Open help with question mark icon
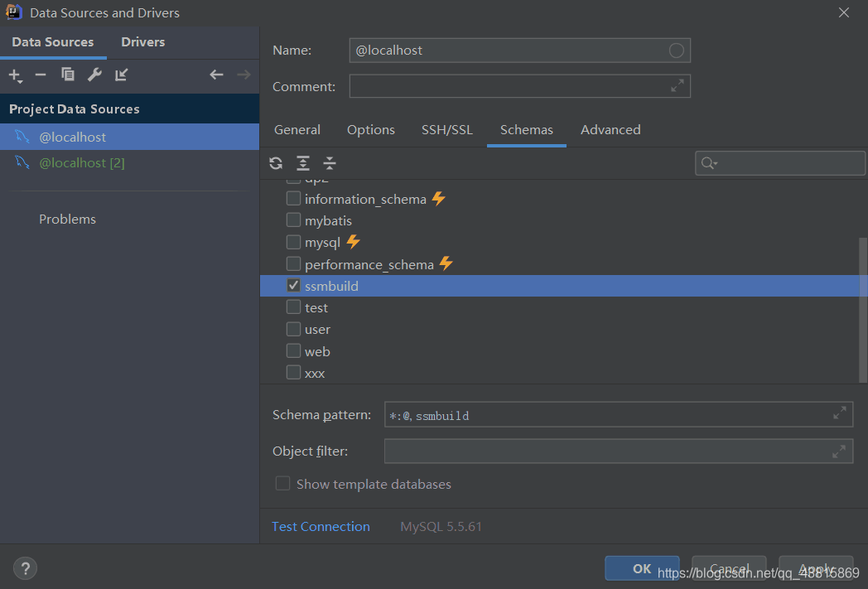 coord(25,568)
